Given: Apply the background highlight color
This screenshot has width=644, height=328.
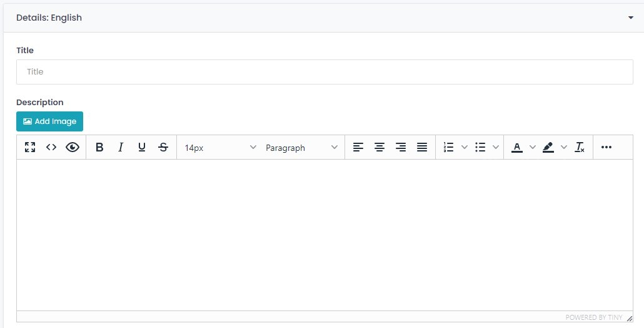Looking at the screenshot, I should pyautogui.click(x=548, y=147).
